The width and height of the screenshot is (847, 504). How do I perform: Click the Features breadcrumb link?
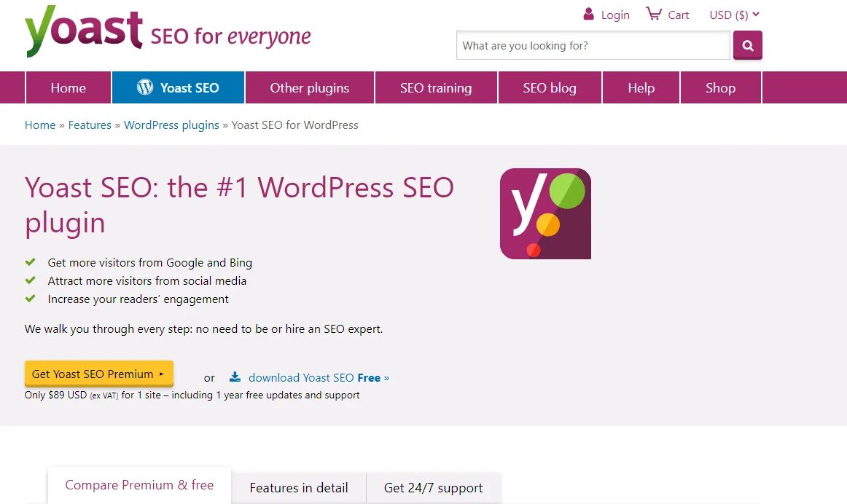coord(90,125)
